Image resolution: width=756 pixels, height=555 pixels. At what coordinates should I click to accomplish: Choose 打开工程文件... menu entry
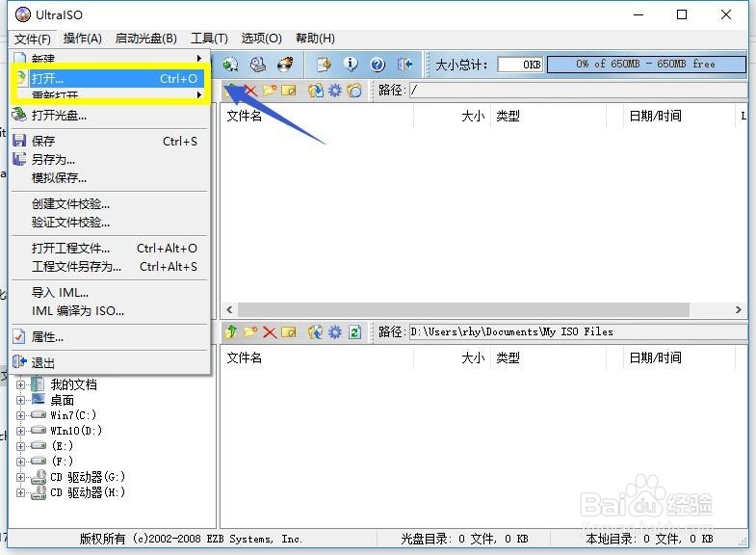coord(109,249)
